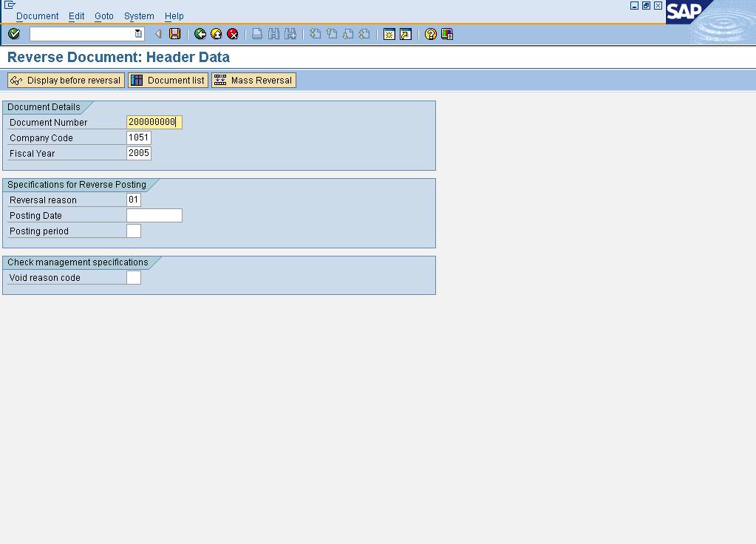
Task: Cancel using the red X icon
Action: tap(233, 34)
